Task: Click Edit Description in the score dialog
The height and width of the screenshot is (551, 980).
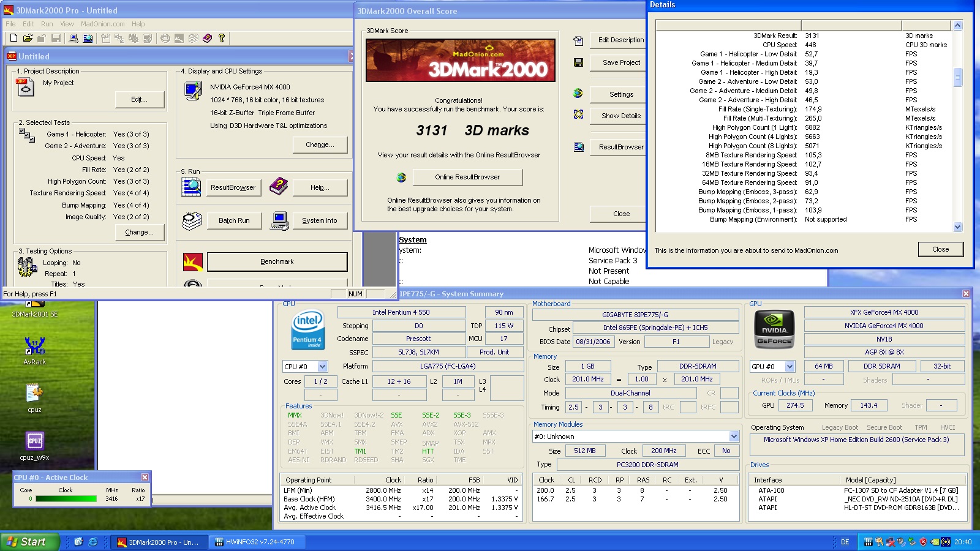Action: pyautogui.click(x=618, y=40)
